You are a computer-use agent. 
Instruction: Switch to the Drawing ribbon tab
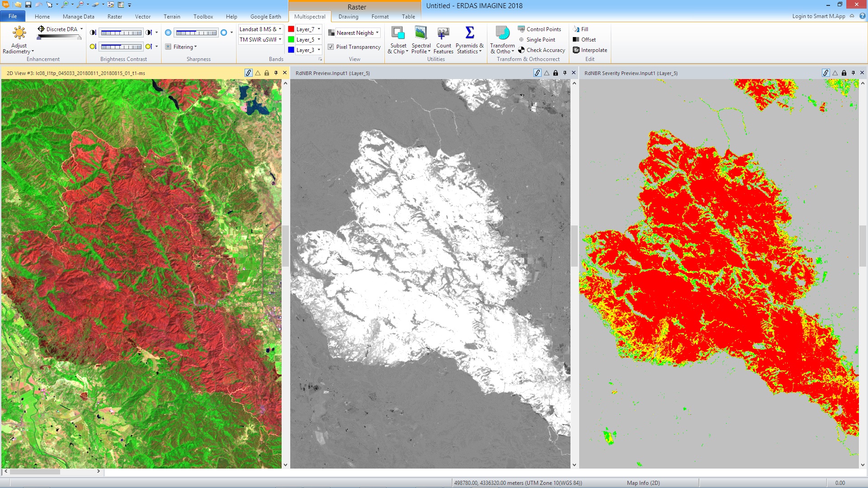[349, 17]
